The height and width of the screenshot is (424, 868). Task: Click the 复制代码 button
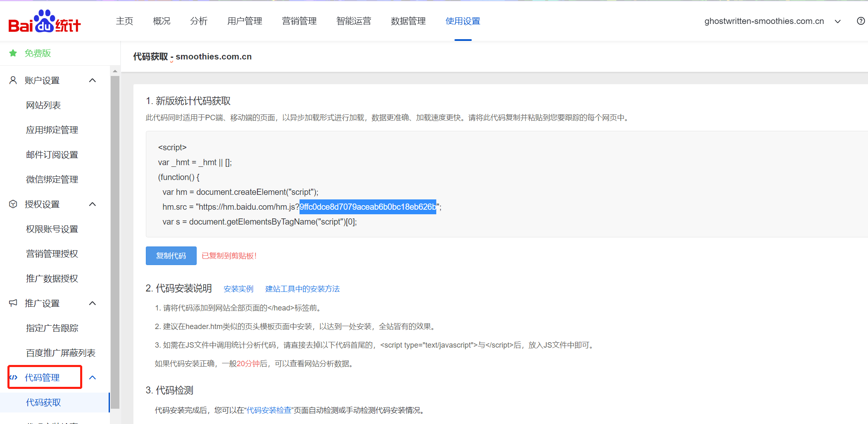pyautogui.click(x=171, y=256)
